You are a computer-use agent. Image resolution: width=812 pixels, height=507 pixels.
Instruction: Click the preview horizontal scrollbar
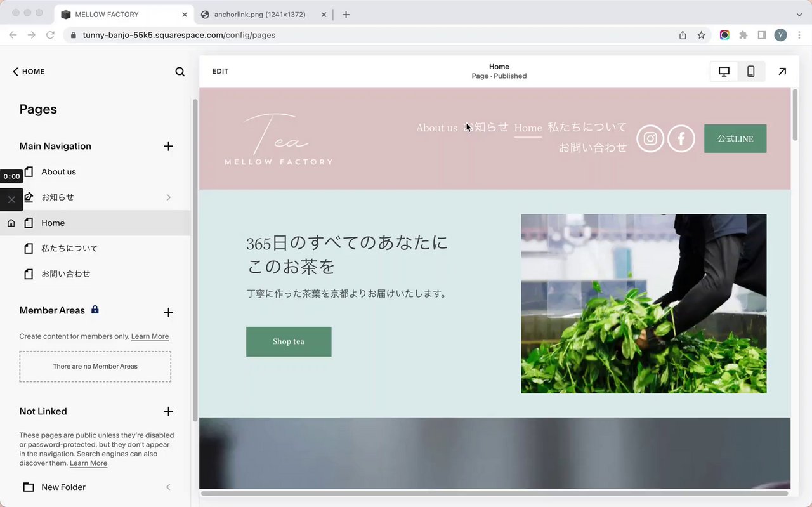tap(495, 493)
